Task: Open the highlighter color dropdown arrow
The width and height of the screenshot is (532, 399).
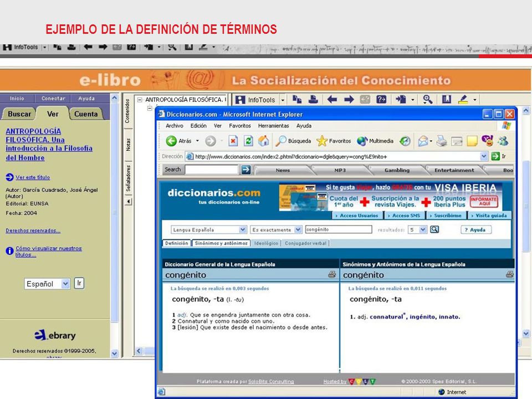Action: pos(475,100)
